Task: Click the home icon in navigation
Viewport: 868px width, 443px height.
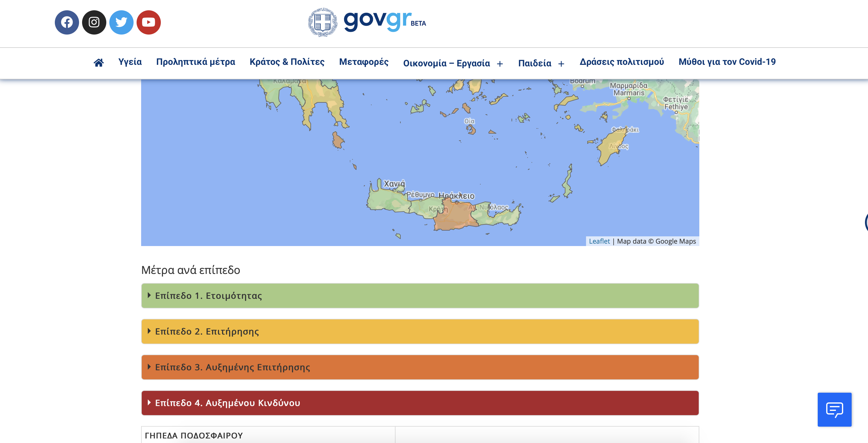Action: 98,63
